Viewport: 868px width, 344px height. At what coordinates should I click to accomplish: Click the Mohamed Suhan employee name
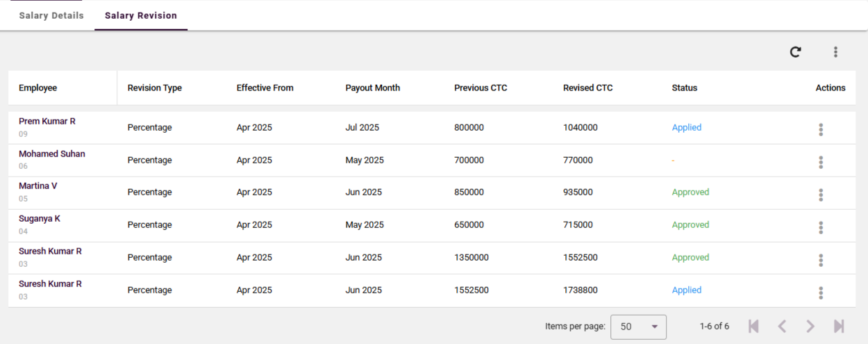pos(52,154)
